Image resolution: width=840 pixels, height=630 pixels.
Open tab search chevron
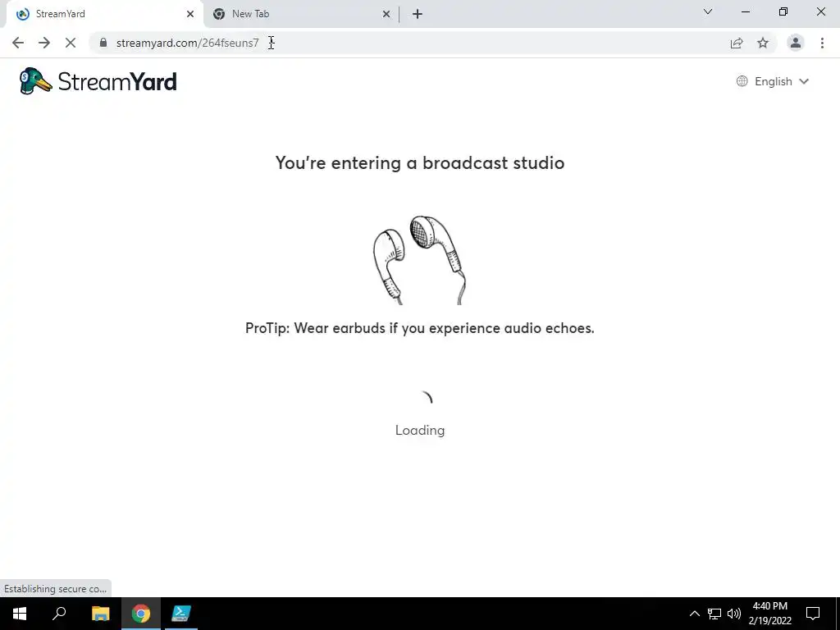point(708,11)
